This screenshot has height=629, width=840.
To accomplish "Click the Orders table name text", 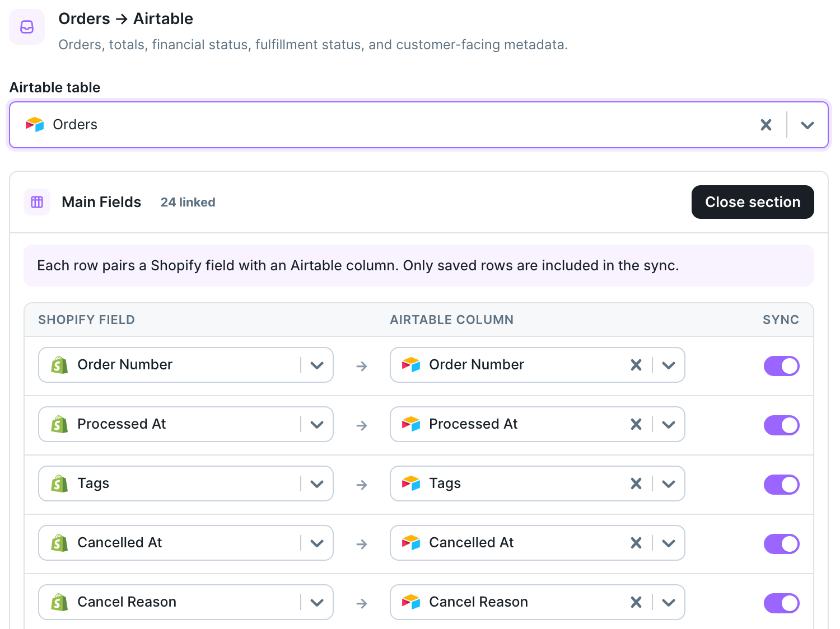I will coord(75,124).
